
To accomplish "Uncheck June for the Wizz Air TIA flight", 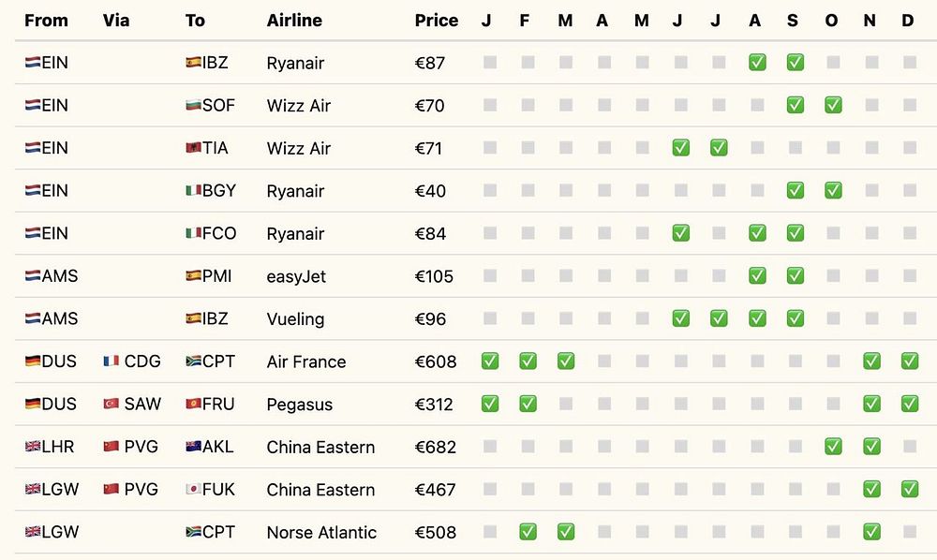I will pos(681,148).
